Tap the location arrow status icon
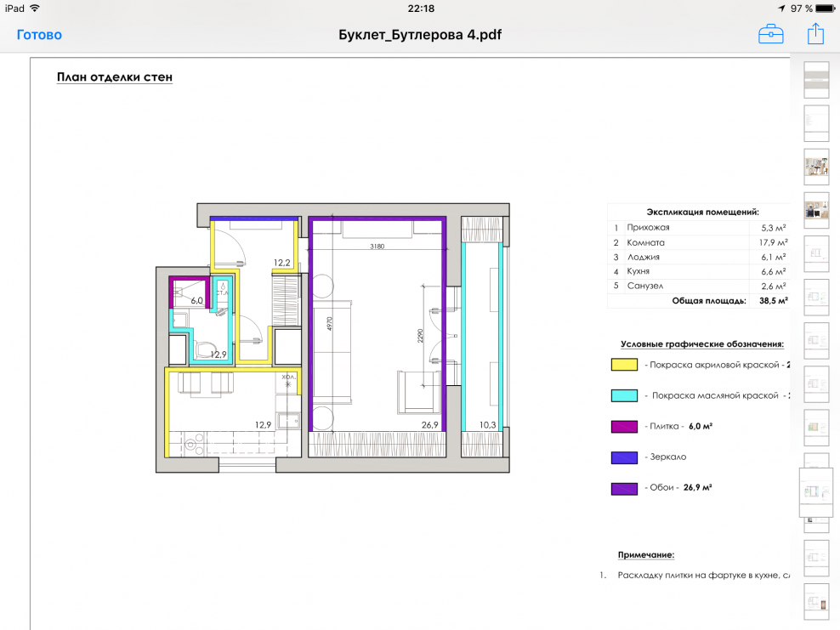This screenshot has height=630, width=840. (781, 9)
